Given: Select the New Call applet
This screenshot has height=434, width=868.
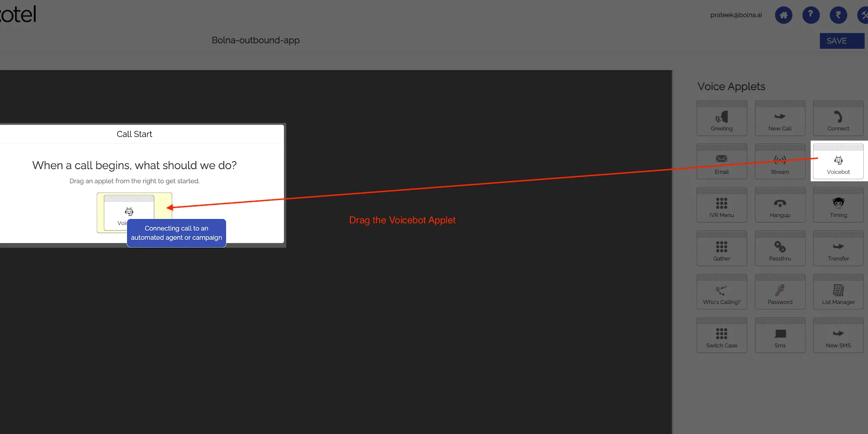Looking at the screenshot, I should tap(780, 118).
